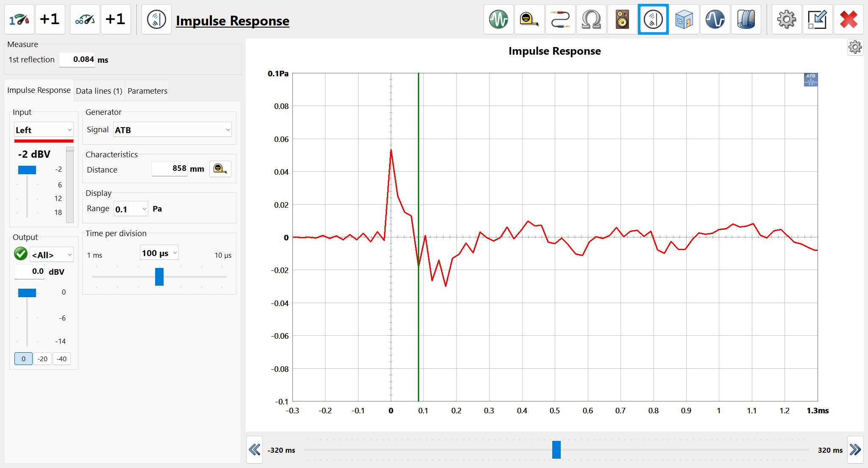Click the 1st reflection value field
The image size is (868, 468).
click(78, 59)
